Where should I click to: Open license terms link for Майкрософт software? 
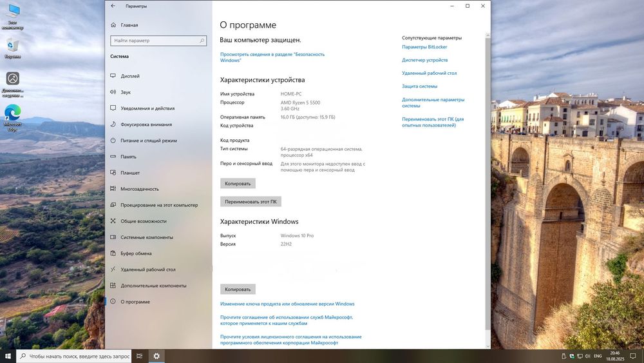coord(291,340)
